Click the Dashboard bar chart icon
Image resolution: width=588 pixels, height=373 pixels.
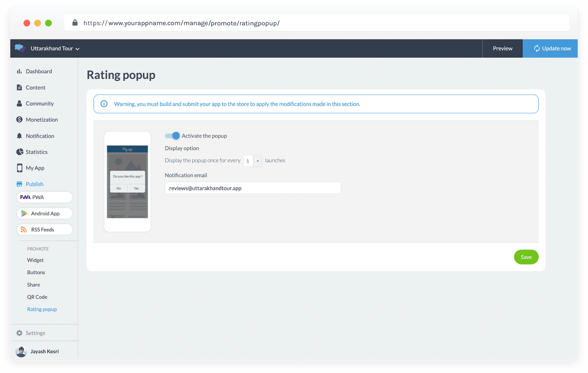19,71
